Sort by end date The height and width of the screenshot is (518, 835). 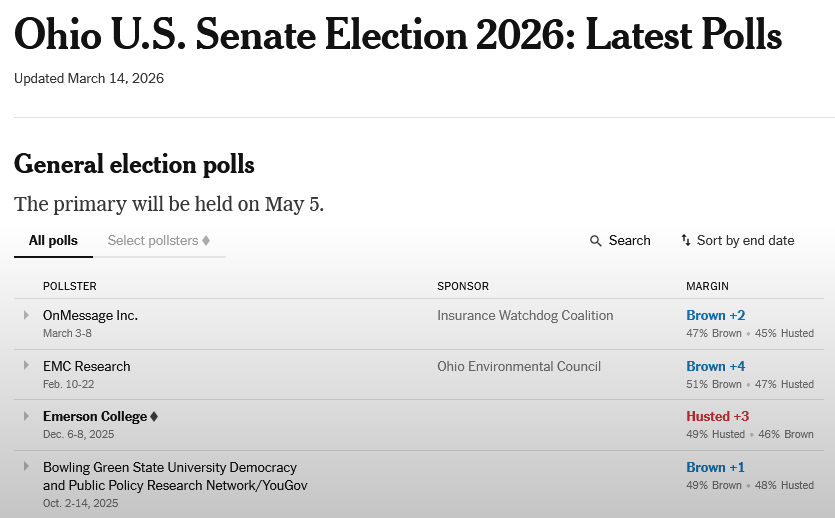click(745, 240)
